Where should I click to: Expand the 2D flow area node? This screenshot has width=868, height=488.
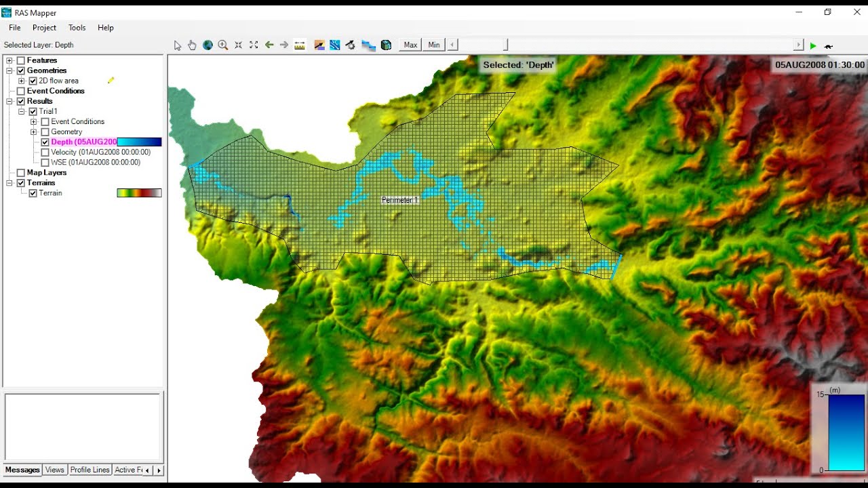click(x=22, y=81)
